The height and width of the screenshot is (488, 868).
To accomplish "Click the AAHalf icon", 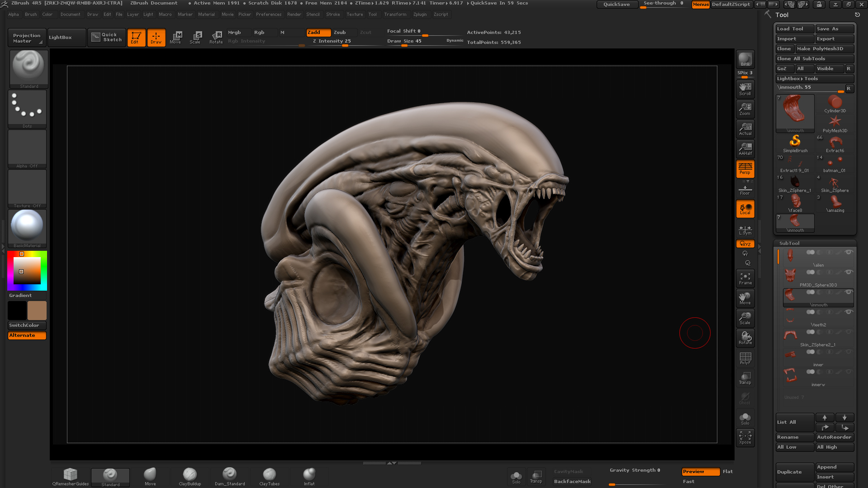I will point(745,148).
